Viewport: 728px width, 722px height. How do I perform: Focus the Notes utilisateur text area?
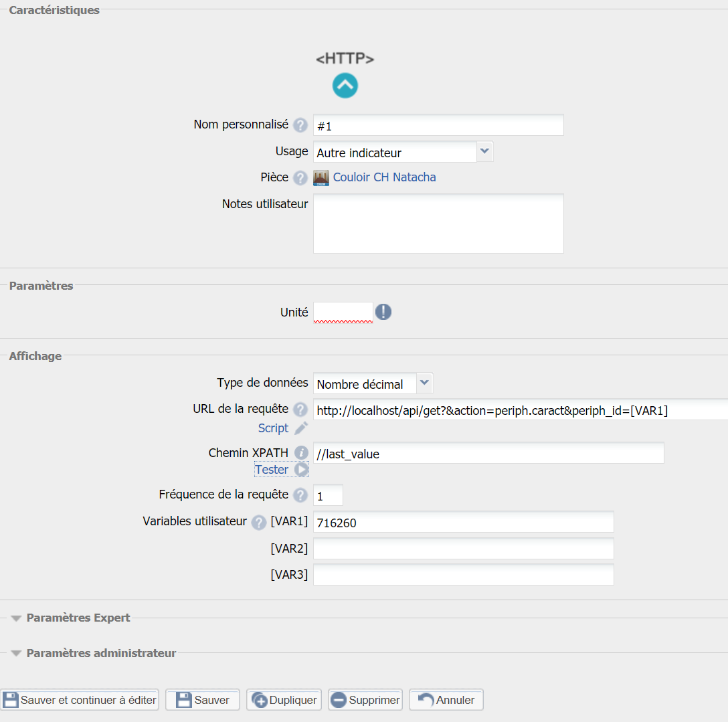pos(438,223)
